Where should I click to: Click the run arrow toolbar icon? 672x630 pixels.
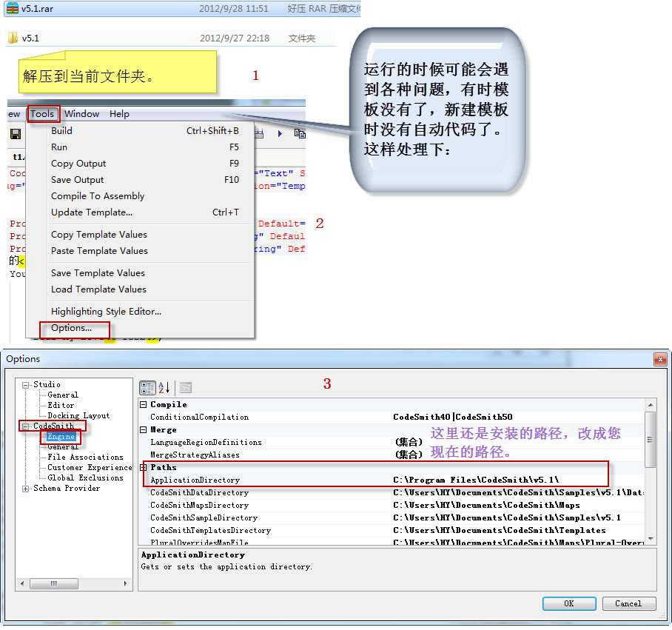pos(280,134)
